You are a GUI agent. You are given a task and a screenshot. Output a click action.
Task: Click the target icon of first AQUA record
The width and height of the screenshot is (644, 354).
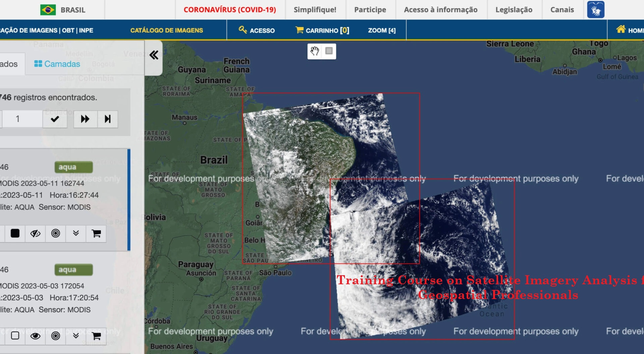tap(56, 233)
